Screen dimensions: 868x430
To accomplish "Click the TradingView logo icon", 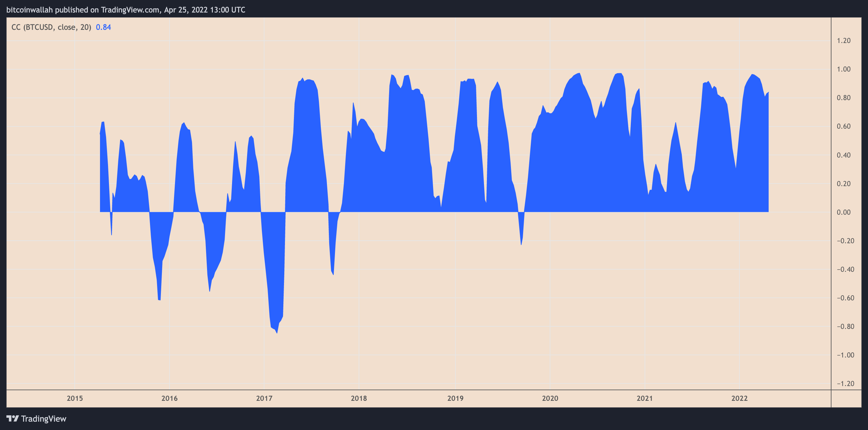I will (x=13, y=418).
